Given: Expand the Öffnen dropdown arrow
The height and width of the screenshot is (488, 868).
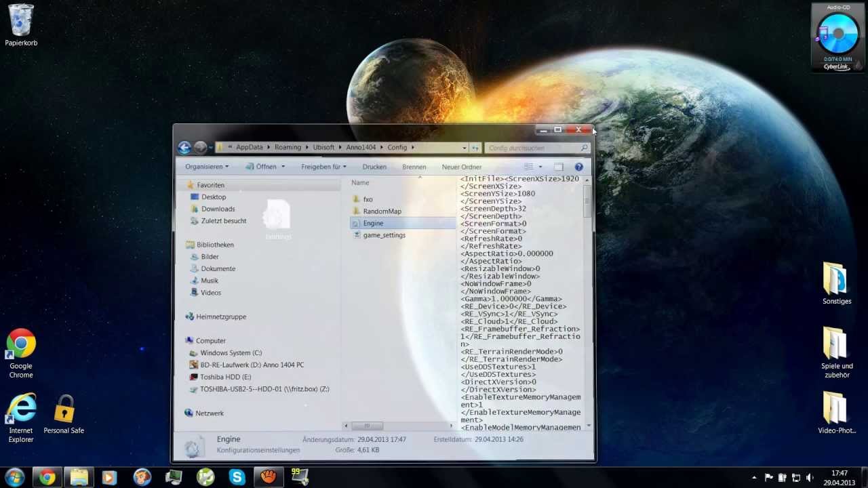Looking at the screenshot, I should click(x=283, y=167).
